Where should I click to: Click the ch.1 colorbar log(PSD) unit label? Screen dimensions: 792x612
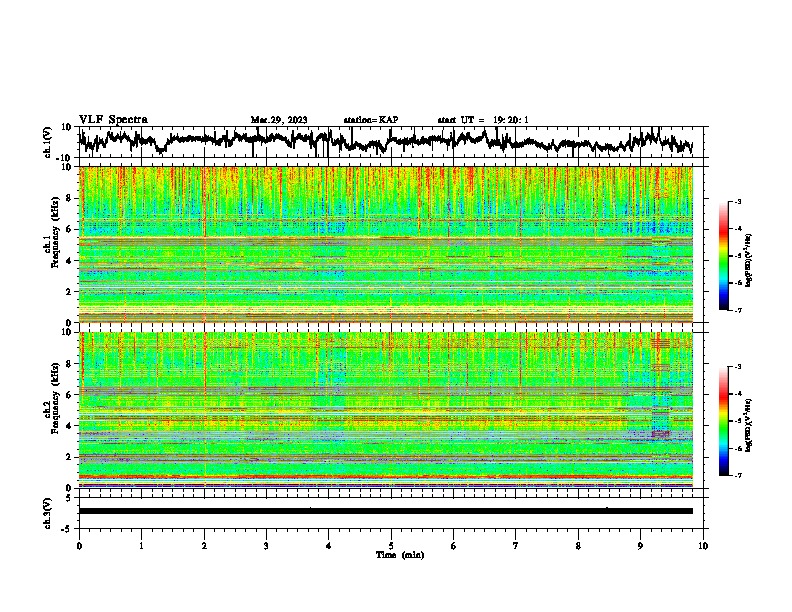pos(750,260)
